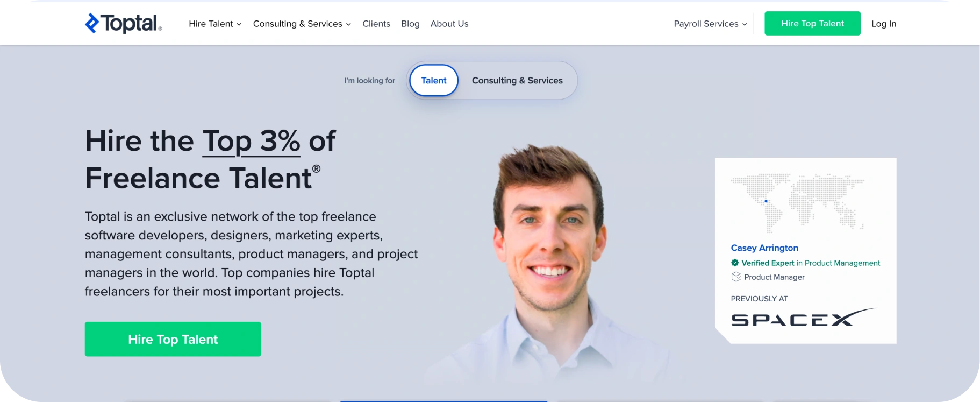This screenshot has width=980, height=402.
Task: Click the blue location dot on map
Action: [766, 201]
